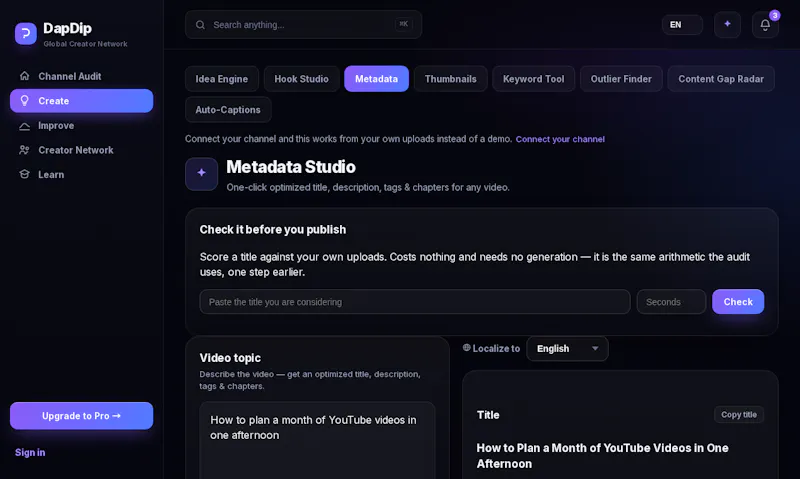
Task: Focus the Seconds input field
Action: click(671, 301)
